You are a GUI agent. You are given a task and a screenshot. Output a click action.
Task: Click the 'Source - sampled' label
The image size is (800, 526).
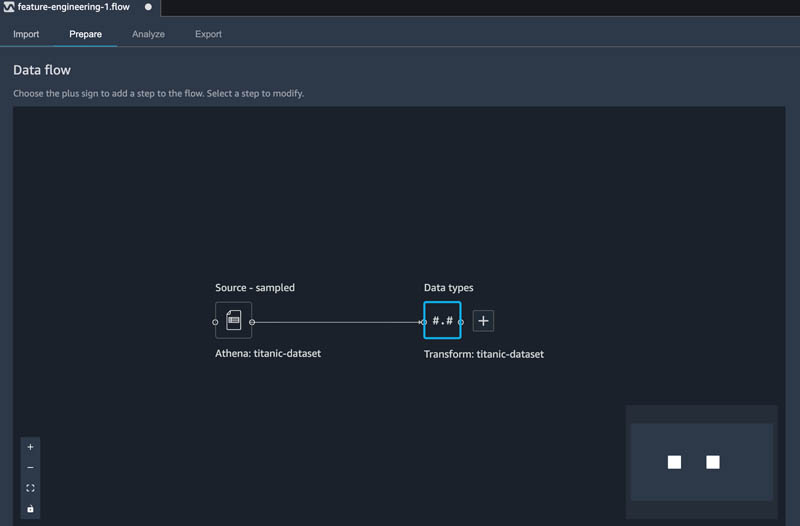pos(255,288)
